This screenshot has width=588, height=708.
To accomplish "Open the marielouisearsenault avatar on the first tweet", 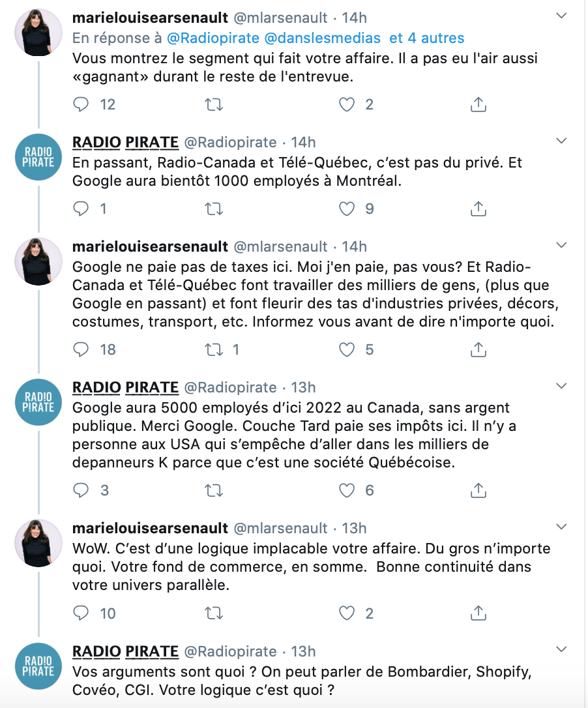I will (x=38, y=33).
